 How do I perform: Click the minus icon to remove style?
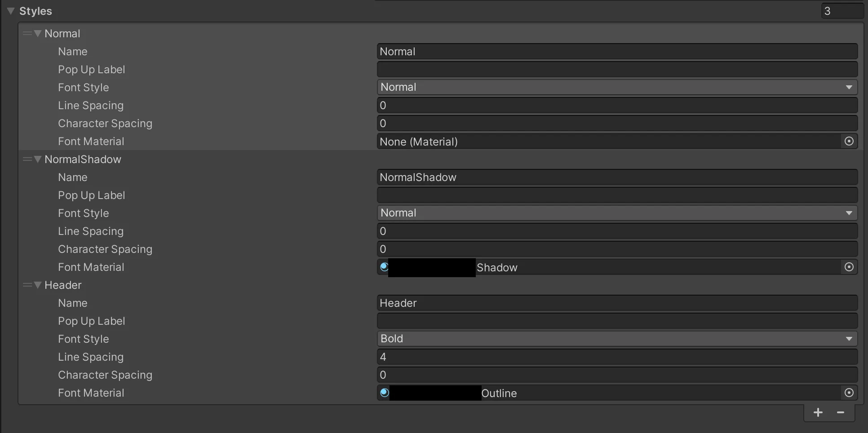(x=840, y=413)
